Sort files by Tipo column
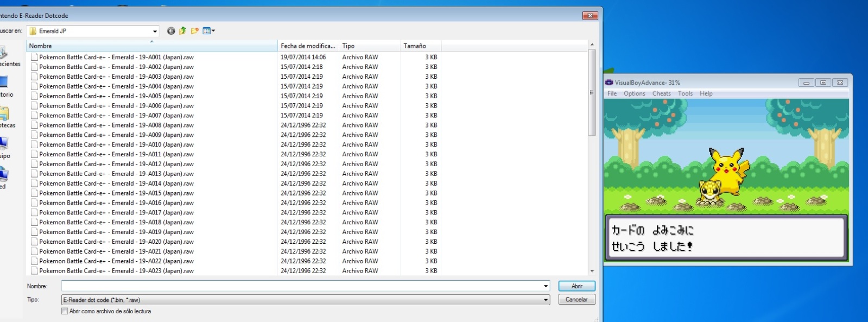The image size is (868, 322). click(370, 46)
